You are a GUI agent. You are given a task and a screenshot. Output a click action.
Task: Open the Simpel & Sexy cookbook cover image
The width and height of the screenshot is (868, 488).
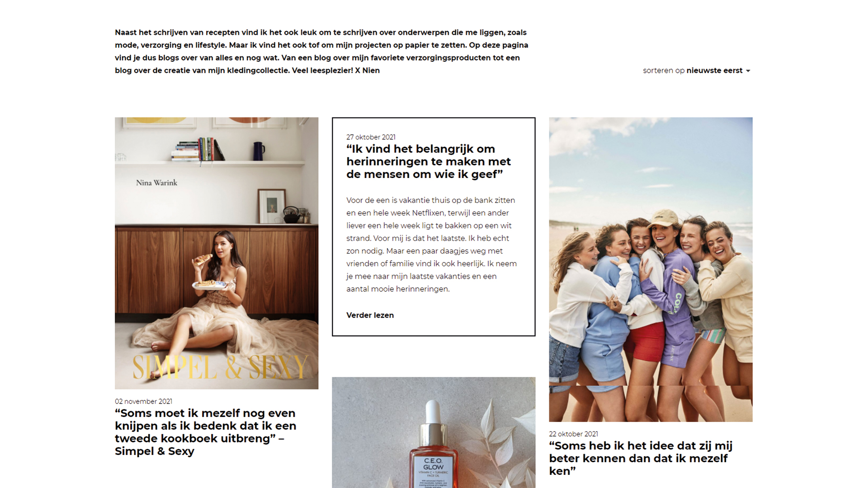(x=217, y=253)
